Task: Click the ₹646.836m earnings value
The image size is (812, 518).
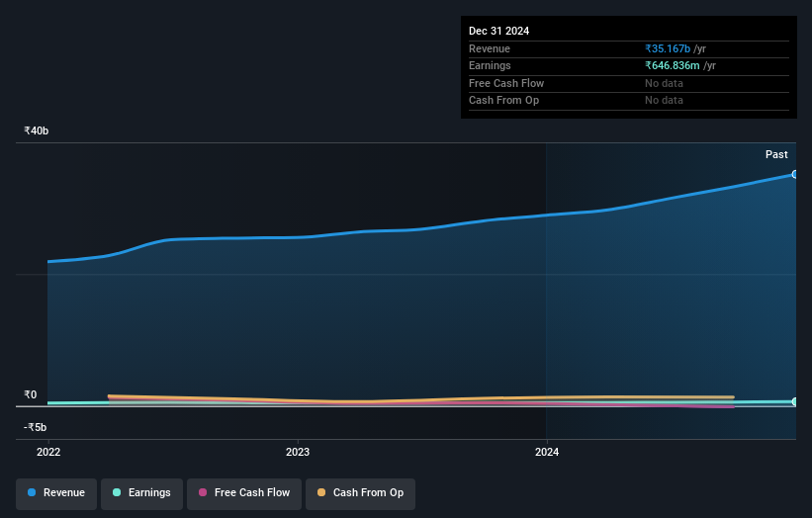Action: pos(673,65)
